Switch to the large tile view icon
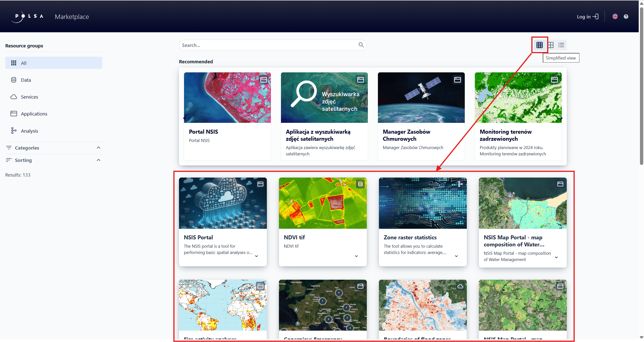Screen dimensions: 644x342 point(551,45)
